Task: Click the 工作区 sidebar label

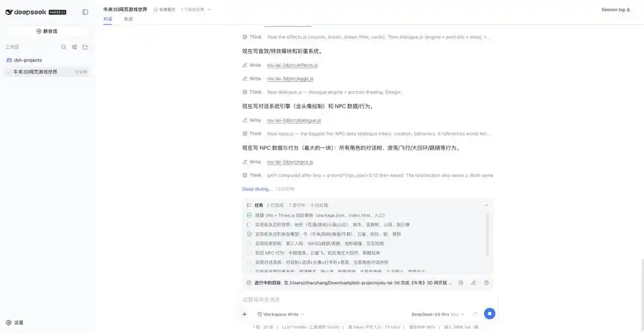Action: (13, 47)
